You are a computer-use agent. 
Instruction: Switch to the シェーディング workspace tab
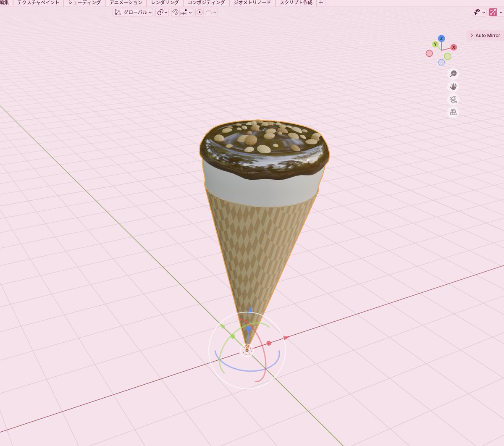(84, 3)
